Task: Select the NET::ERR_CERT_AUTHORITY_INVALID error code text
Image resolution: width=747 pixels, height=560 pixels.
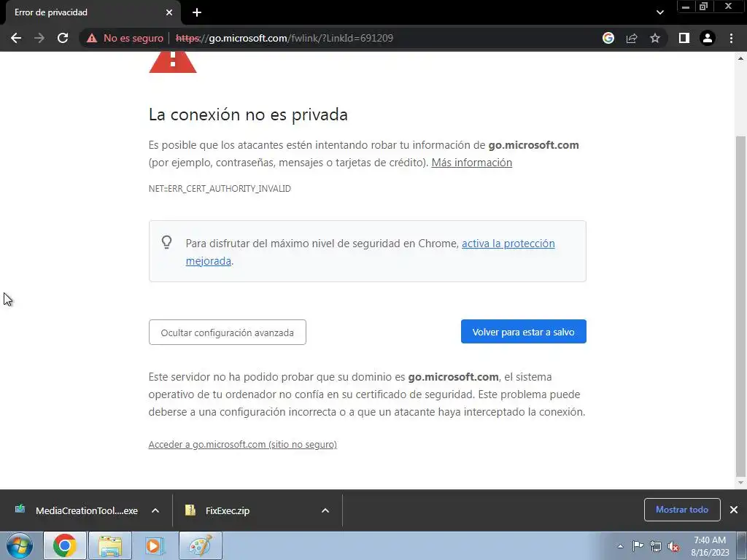Action: point(220,189)
